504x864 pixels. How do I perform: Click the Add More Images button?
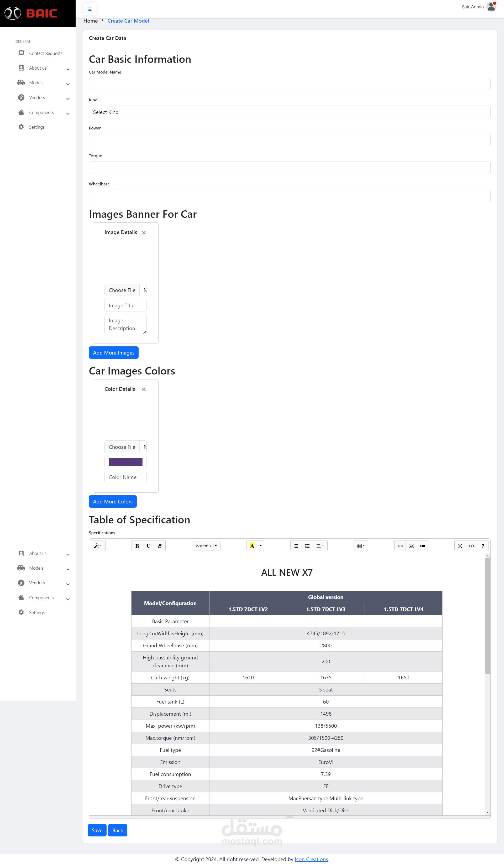114,353
